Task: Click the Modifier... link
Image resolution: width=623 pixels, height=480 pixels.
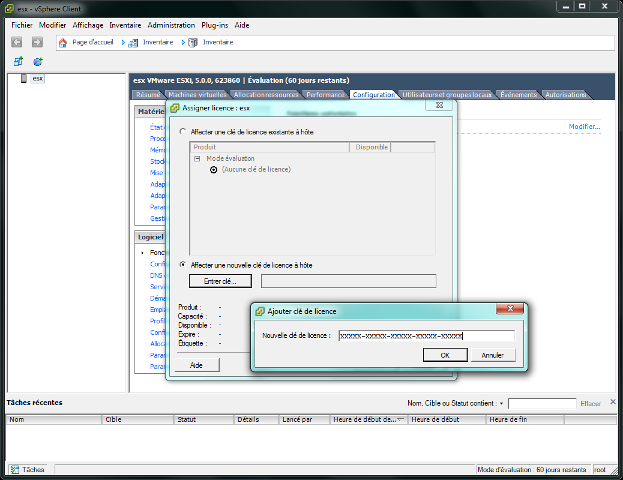Action: click(584, 126)
